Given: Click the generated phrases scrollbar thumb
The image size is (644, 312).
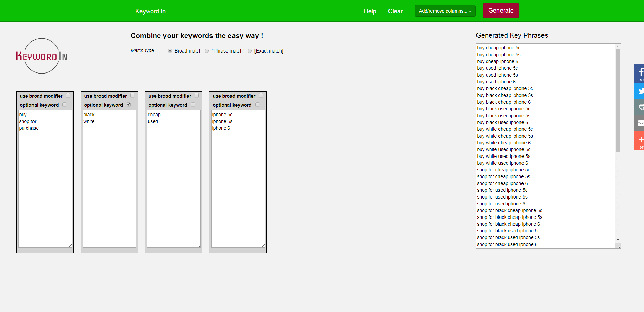Looking at the screenshot, I should pyautogui.click(x=618, y=101).
